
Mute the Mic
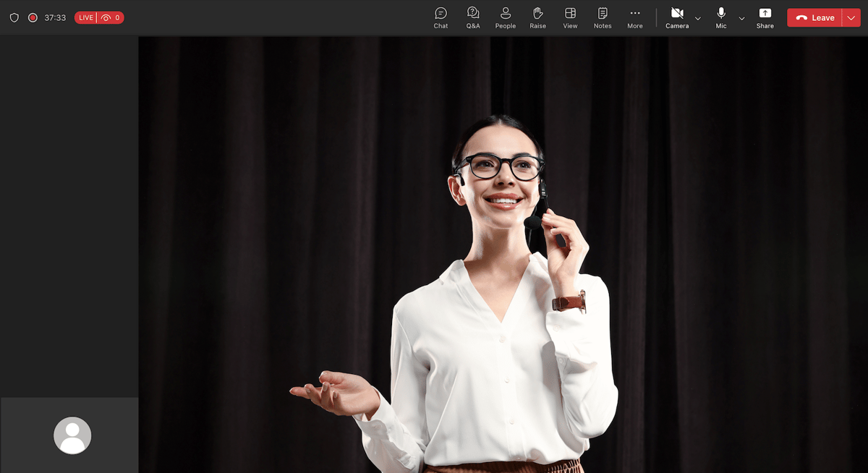pos(721,17)
